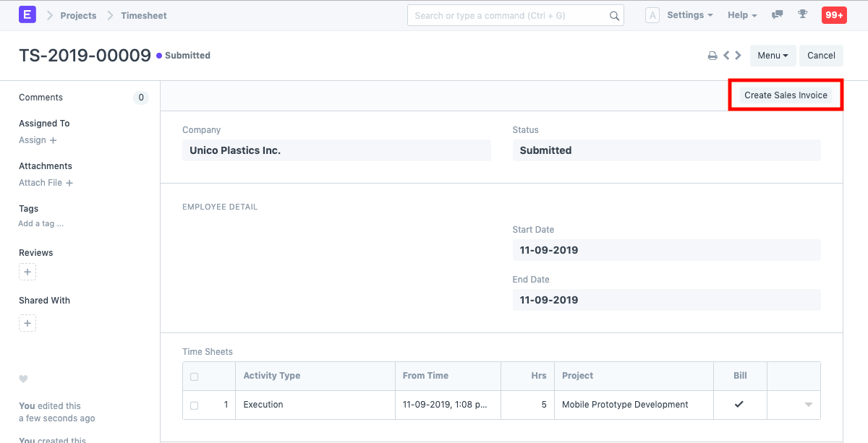This screenshot has width=868, height=443.
Task: Go to next document with right arrow
Action: point(738,55)
